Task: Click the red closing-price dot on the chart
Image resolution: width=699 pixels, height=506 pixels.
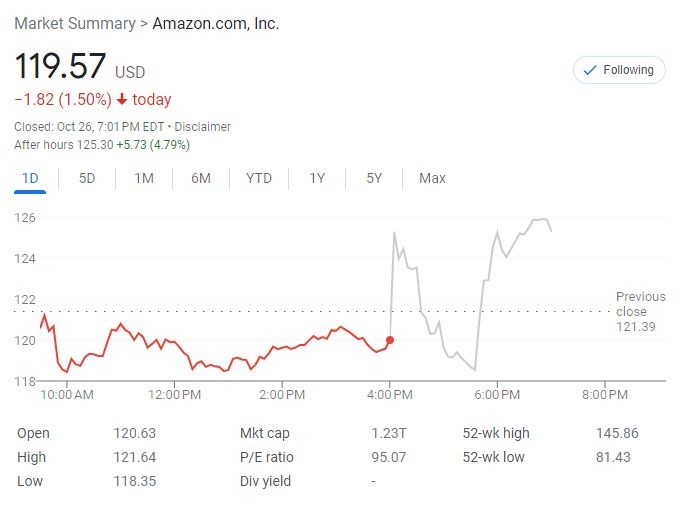Action: click(389, 340)
